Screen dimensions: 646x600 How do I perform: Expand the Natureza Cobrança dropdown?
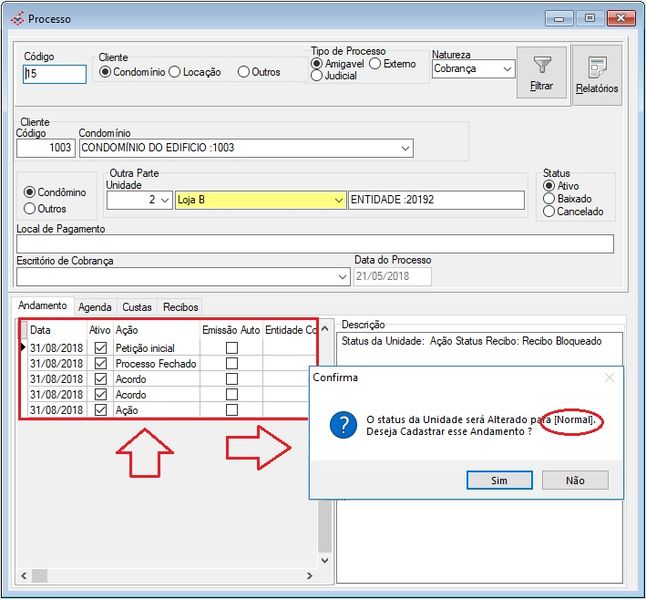coord(507,69)
